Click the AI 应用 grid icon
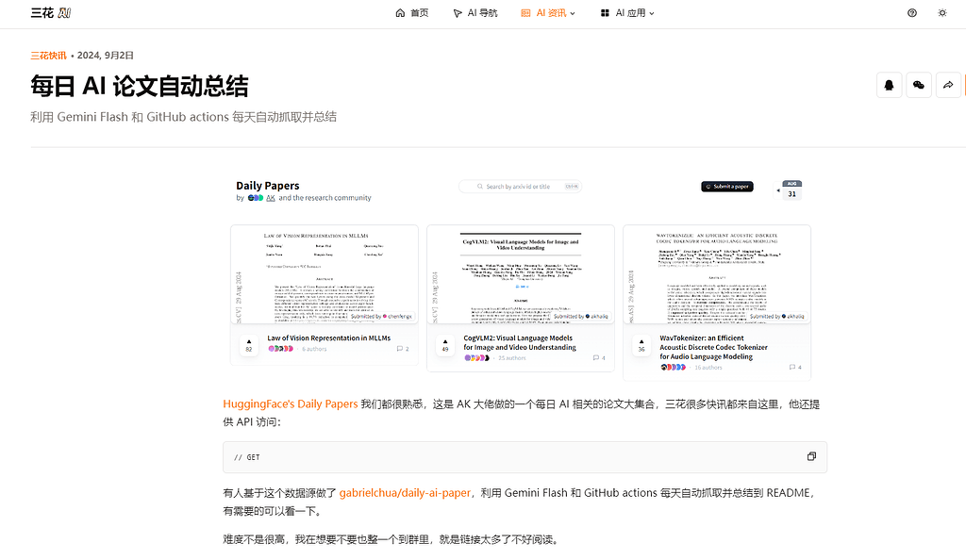Screen dimensions: 966x560 (605, 13)
